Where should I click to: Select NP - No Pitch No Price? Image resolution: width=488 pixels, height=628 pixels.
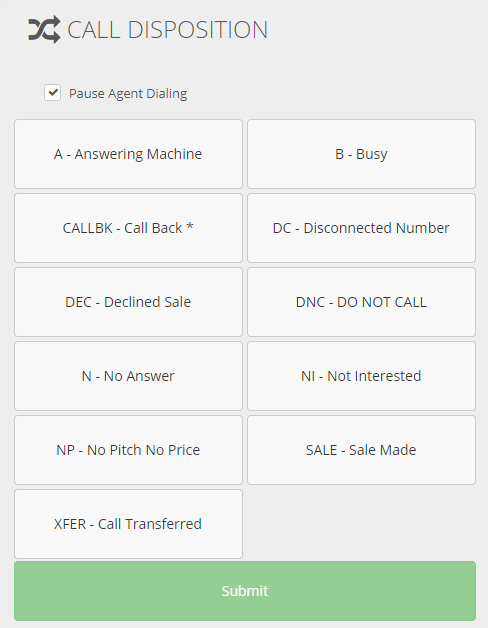pyautogui.click(x=128, y=450)
